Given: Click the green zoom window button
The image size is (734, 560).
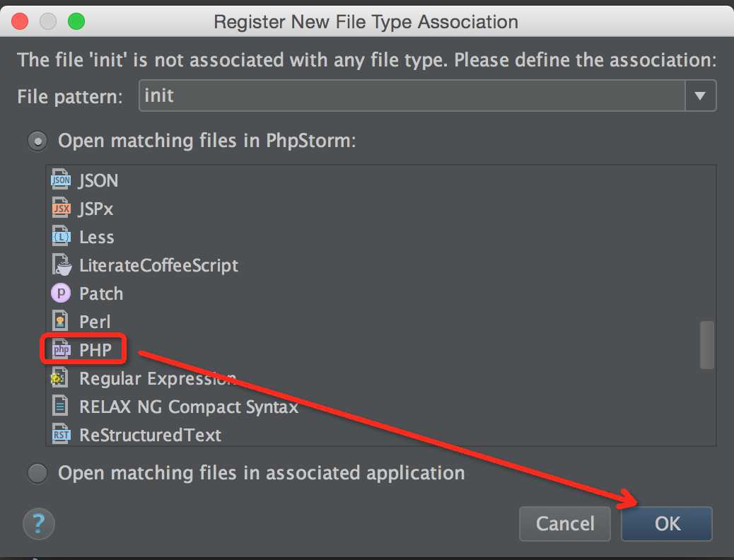Looking at the screenshot, I should [x=76, y=21].
